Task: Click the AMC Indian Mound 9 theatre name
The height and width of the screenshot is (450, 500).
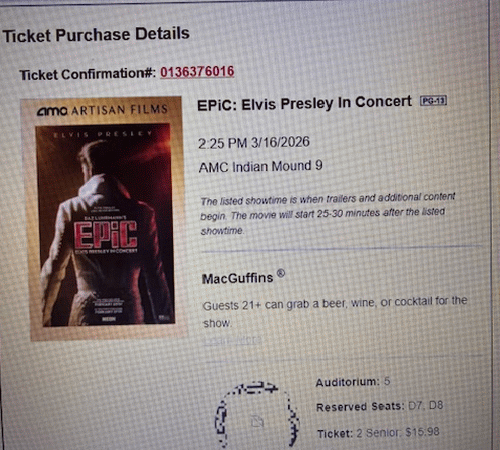Action: [260, 166]
